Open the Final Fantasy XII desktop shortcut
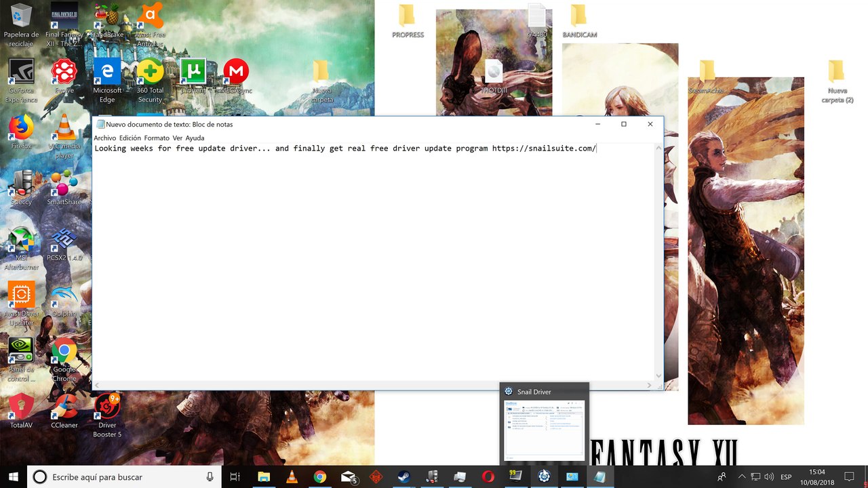868x488 pixels. click(x=64, y=25)
